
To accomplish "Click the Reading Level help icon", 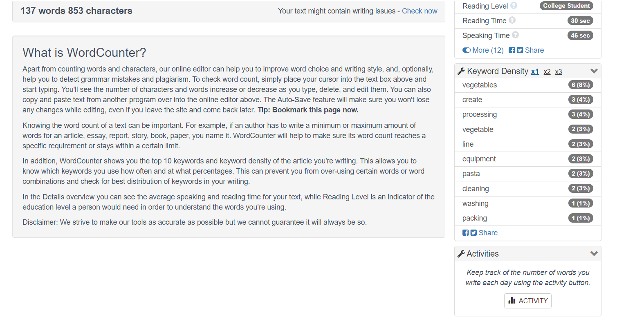I will (514, 6).
